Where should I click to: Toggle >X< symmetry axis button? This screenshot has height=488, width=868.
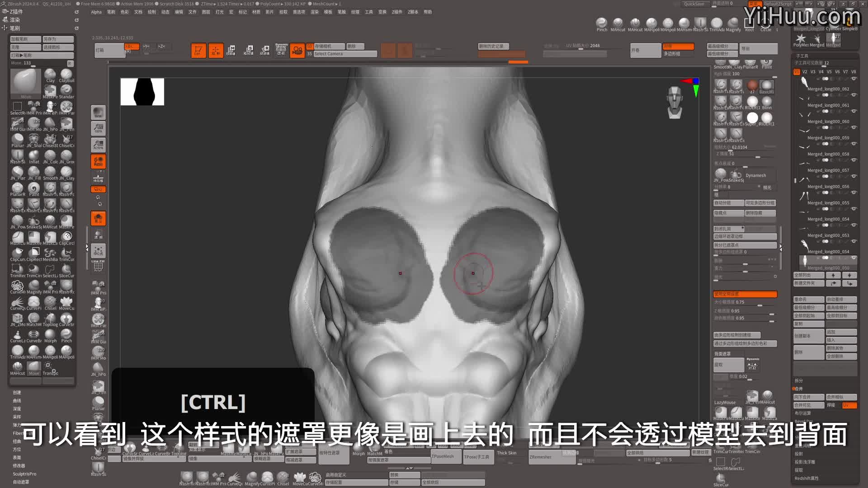tap(131, 46)
